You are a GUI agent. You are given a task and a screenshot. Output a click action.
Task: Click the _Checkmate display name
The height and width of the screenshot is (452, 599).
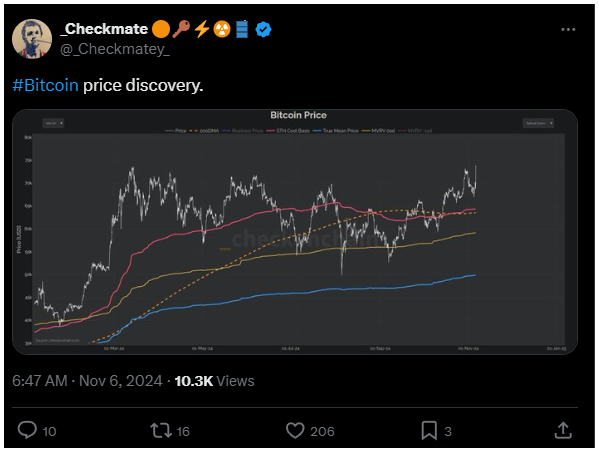(x=104, y=29)
